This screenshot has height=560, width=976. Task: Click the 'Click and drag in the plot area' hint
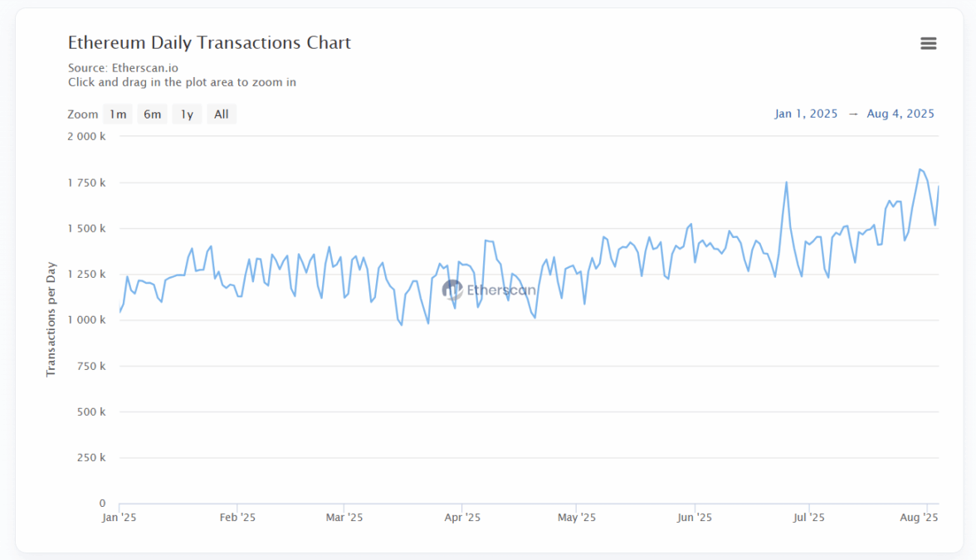click(x=182, y=82)
